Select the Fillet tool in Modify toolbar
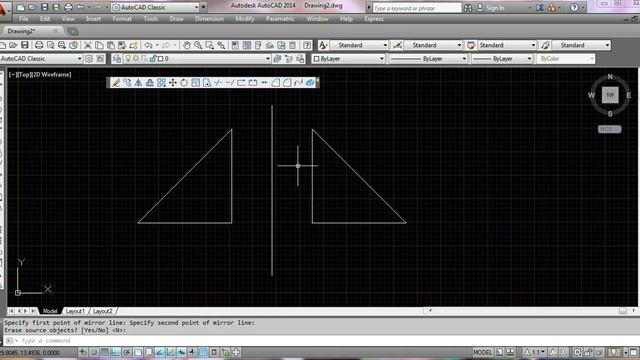This screenshot has height=360, width=640. click(x=287, y=83)
